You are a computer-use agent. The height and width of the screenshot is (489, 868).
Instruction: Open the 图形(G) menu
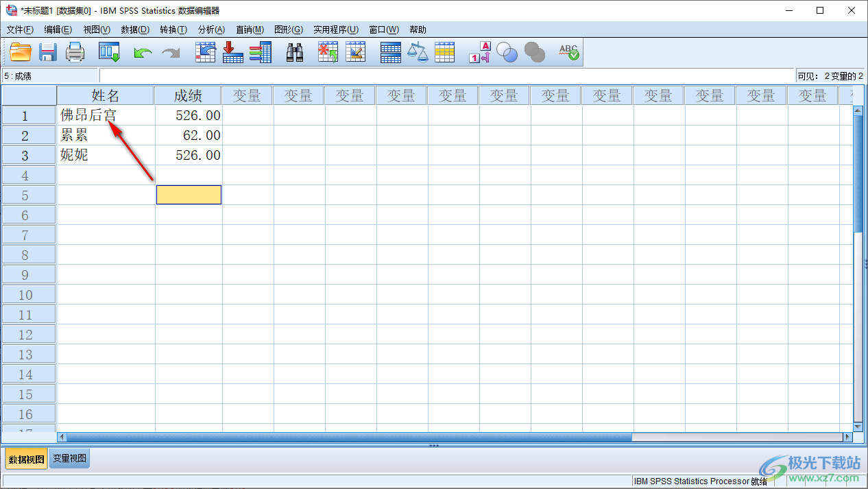288,29
